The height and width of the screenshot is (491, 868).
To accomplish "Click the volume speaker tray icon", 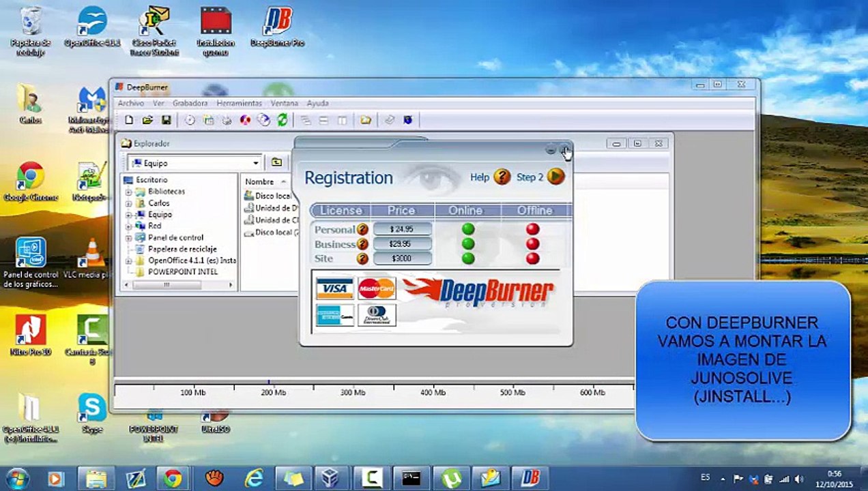I will 799,479.
